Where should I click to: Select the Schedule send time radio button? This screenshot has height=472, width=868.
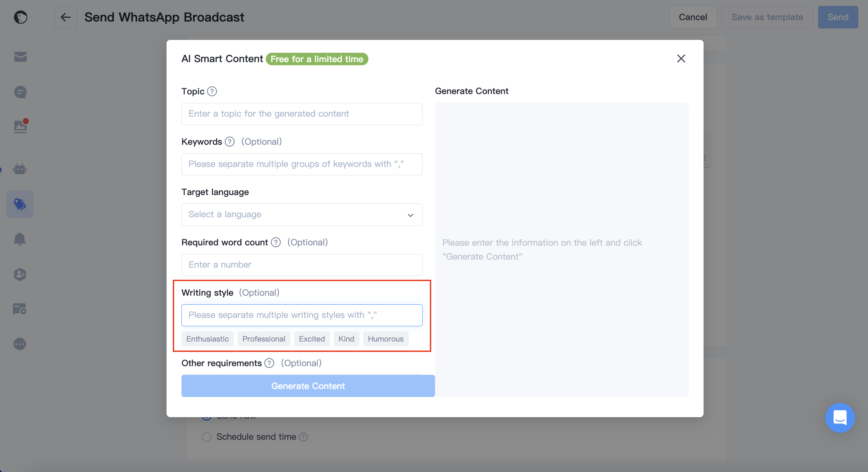point(206,437)
